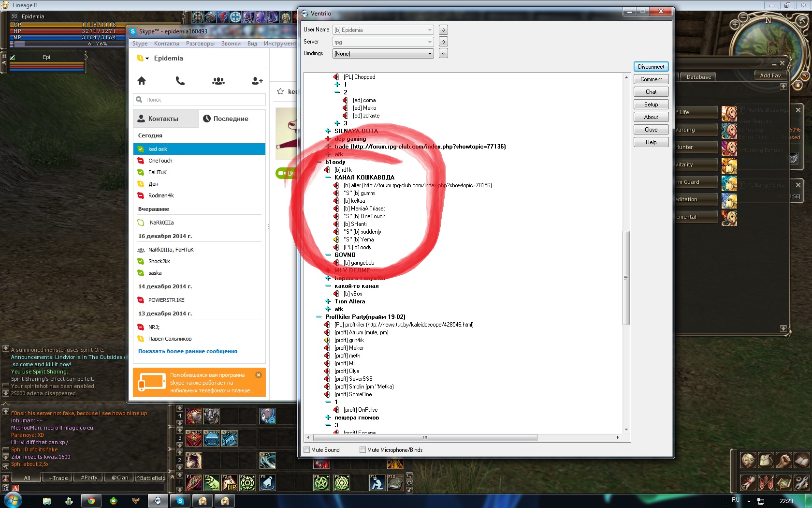
Task: Collapse Proffkiler Party channel
Action: (319, 317)
